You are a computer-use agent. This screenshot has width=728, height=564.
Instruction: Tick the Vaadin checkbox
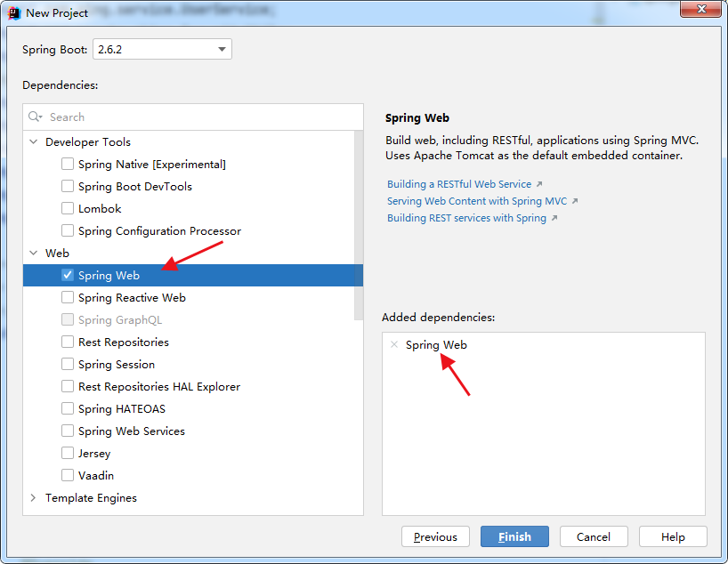pos(68,476)
